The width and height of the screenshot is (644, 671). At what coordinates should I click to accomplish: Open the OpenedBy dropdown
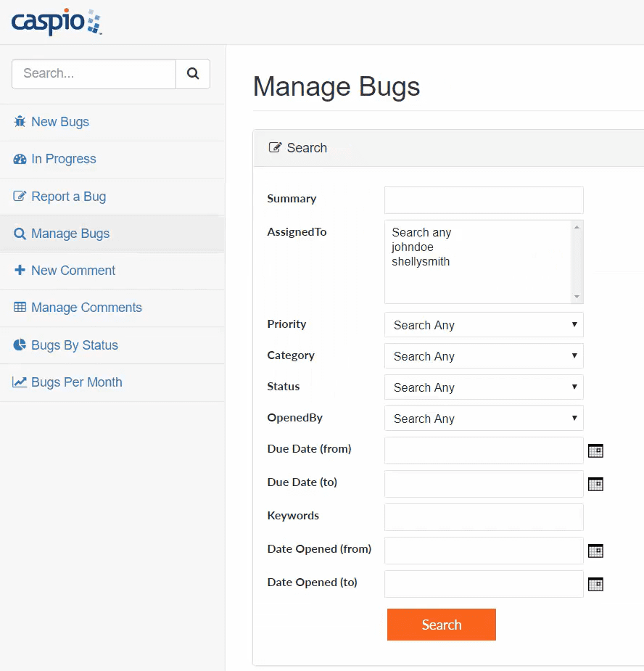click(484, 419)
